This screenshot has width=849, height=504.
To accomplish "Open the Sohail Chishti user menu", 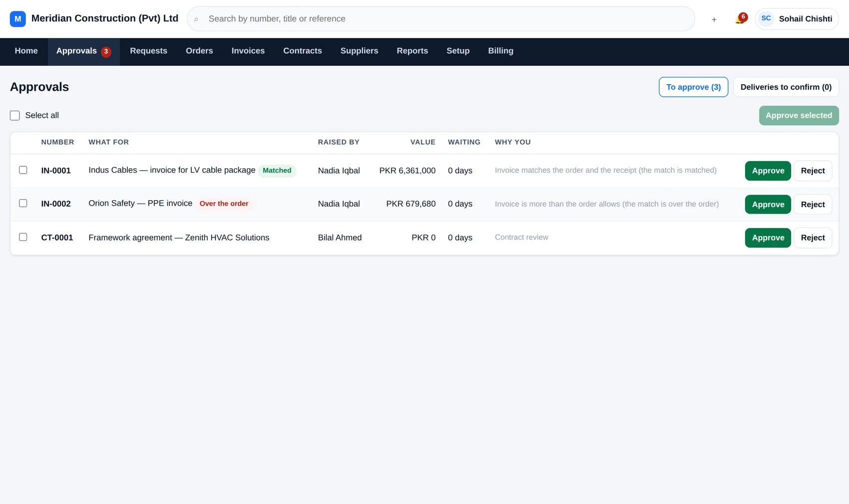I will [797, 19].
